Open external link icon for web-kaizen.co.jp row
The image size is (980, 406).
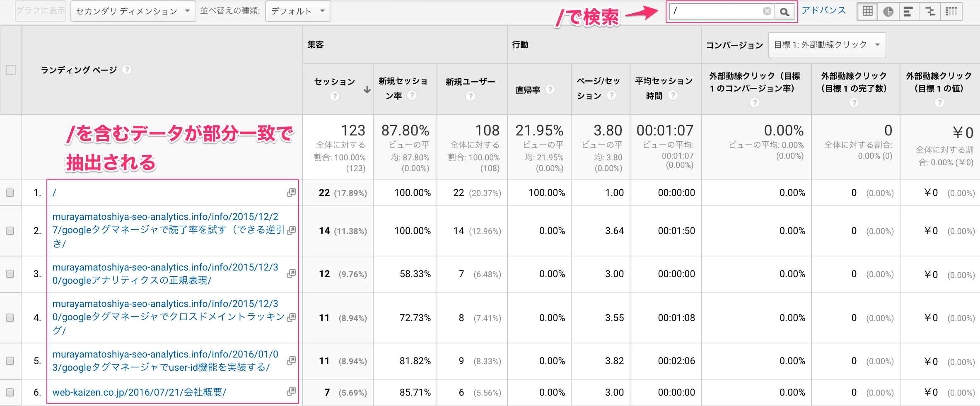pos(292,391)
